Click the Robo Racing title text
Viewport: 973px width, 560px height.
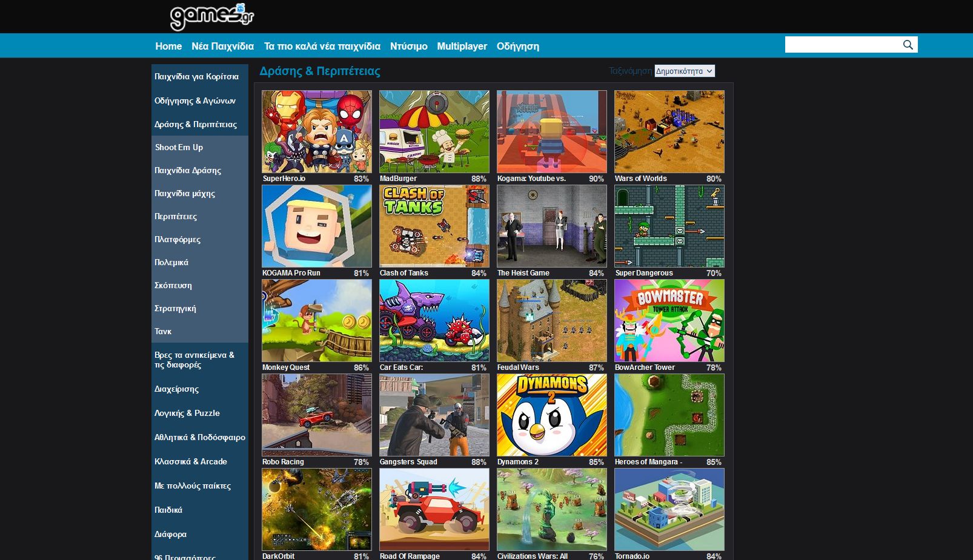pos(283,462)
